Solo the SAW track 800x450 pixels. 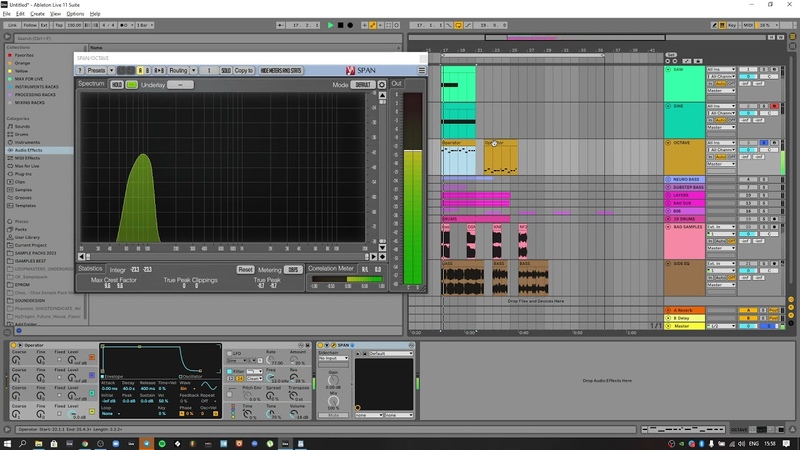tap(764, 69)
